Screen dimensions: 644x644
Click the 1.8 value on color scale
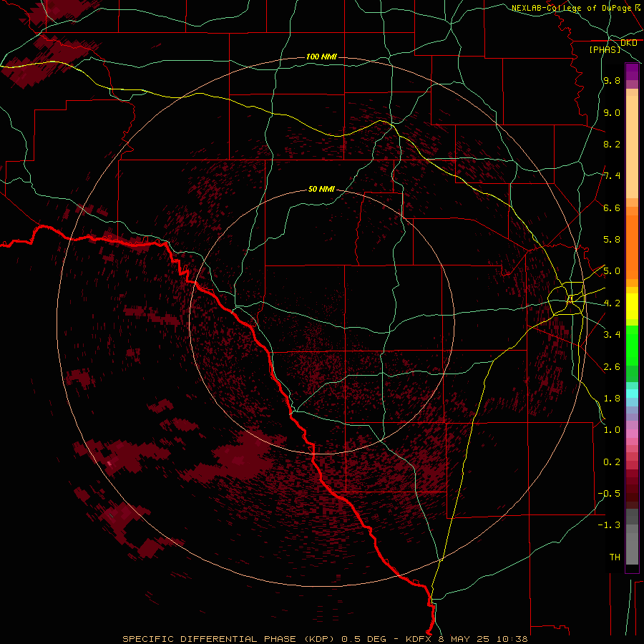pyautogui.click(x=612, y=399)
